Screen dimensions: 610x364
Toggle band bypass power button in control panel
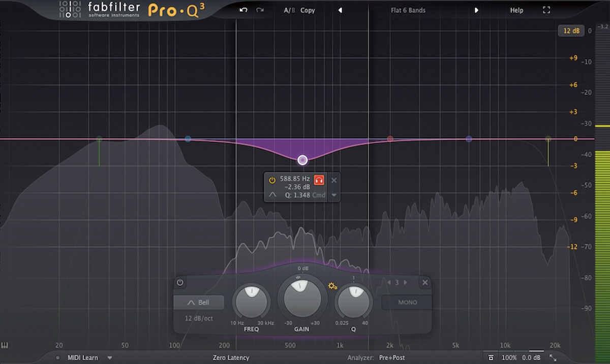pyautogui.click(x=180, y=283)
